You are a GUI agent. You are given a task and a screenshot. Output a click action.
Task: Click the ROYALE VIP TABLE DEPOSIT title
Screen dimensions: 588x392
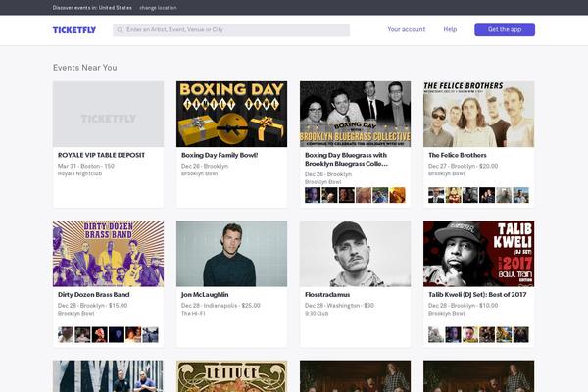click(101, 155)
